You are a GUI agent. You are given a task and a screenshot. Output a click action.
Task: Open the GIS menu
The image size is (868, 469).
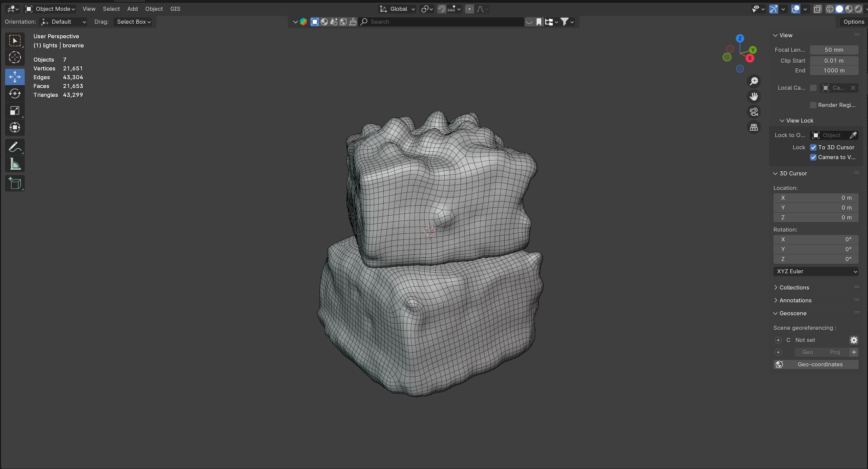click(x=175, y=9)
